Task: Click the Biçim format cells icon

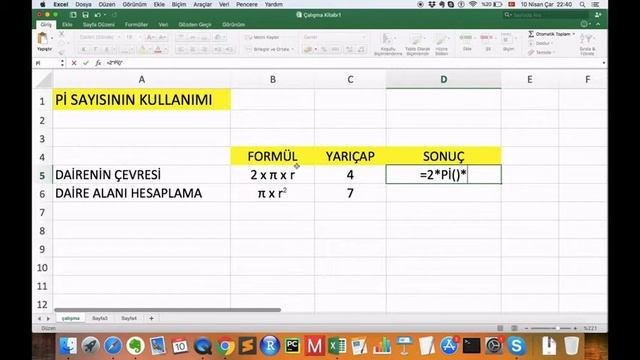Action: coord(507,38)
